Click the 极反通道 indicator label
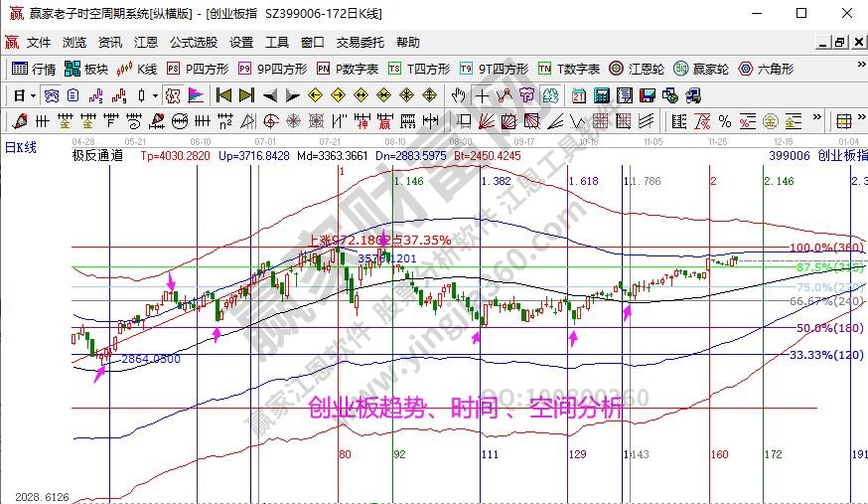Viewport: 868px width, 504px height. (98, 156)
